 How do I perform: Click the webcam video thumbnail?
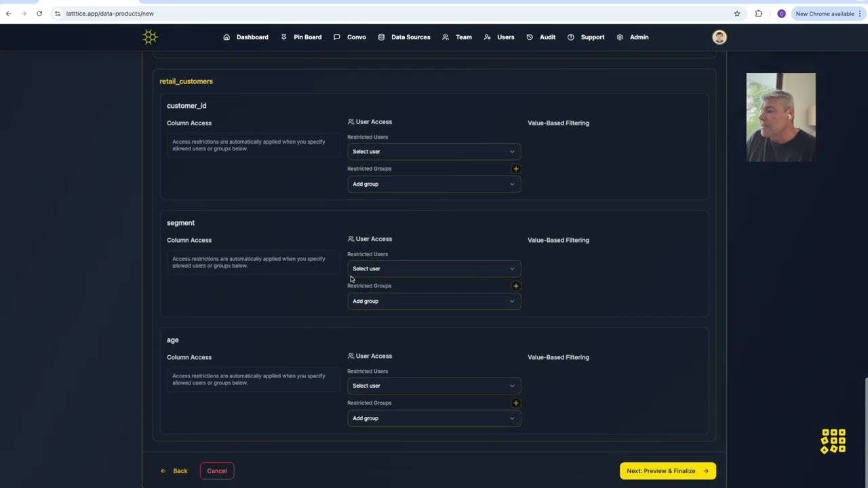781,117
